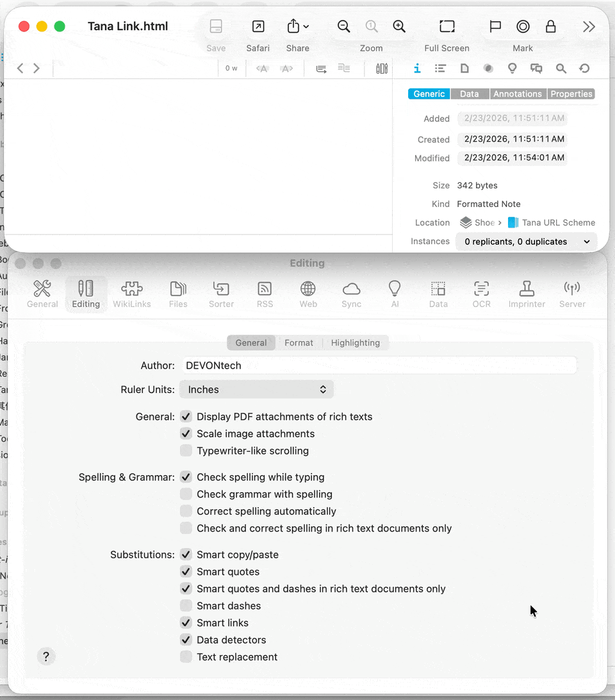Switch to the Highlighting tab
This screenshot has width=615, height=700.
(355, 343)
